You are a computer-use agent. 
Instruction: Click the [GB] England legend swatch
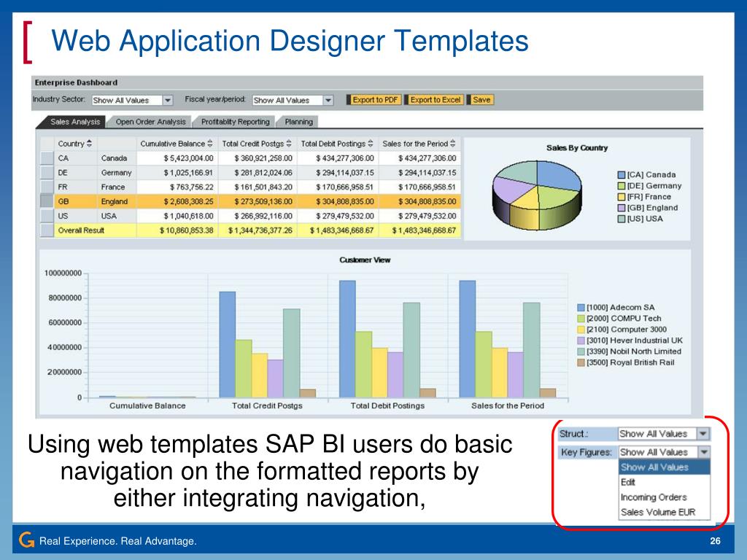(622, 208)
